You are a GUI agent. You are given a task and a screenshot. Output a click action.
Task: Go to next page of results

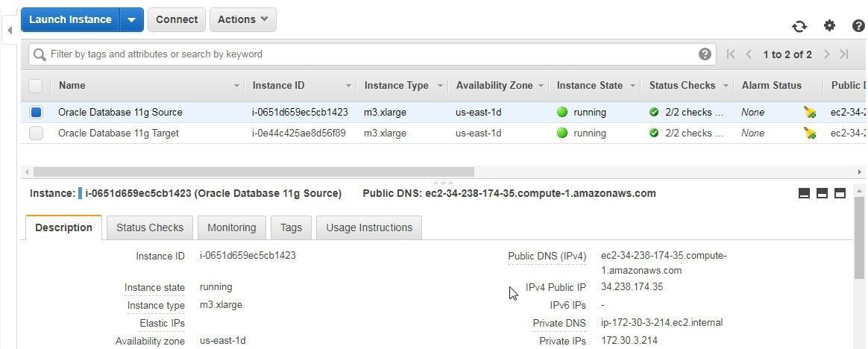click(x=826, y=54)
